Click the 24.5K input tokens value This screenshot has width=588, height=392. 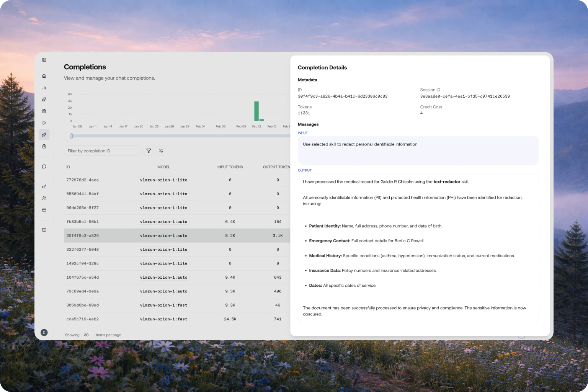(x=230, y=319)
